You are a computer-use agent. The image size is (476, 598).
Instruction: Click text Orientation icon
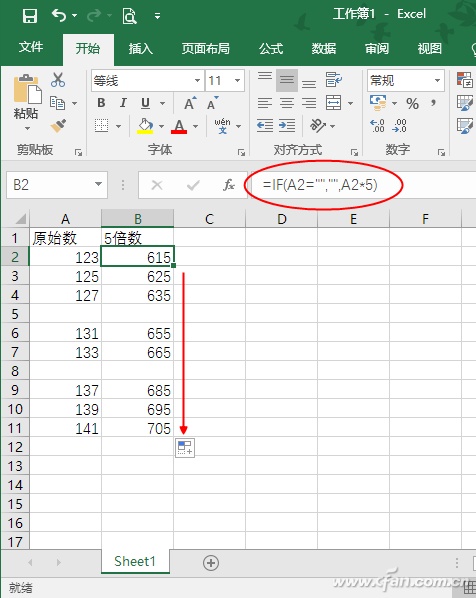[318, 125]
